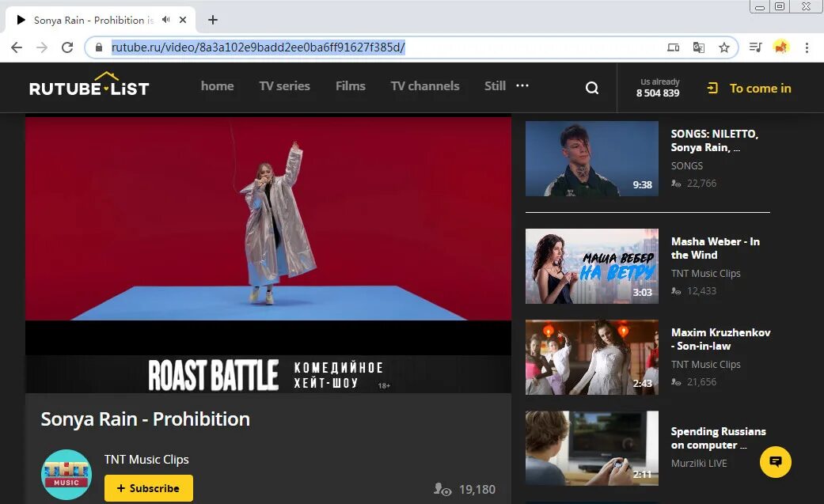Open the TNT Music Clips channel link
824x504 pixels.
[146, 460]
